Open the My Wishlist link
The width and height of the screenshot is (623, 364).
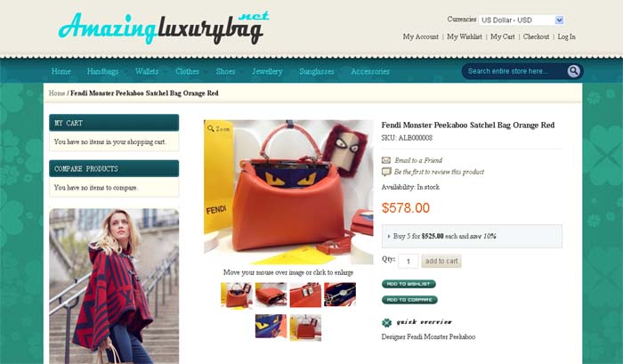pos(464,36)
